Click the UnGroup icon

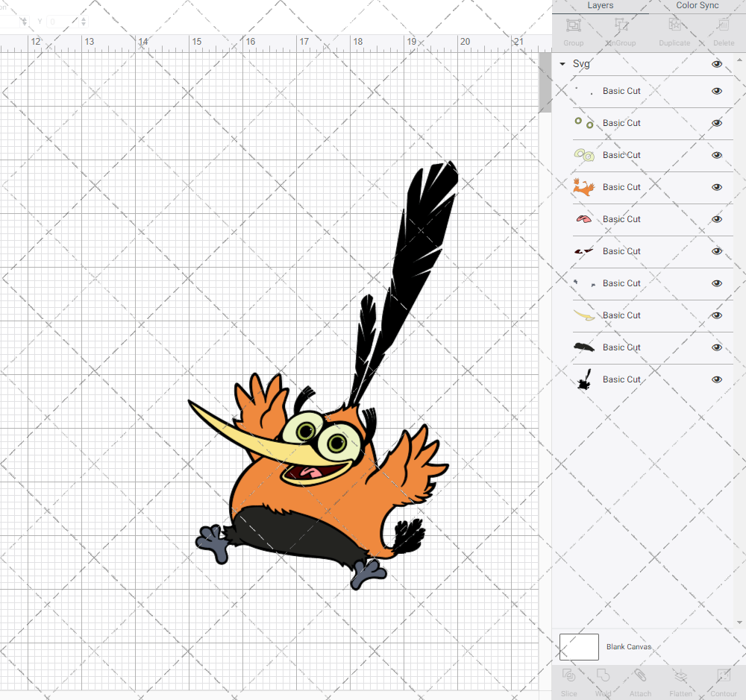621,31
